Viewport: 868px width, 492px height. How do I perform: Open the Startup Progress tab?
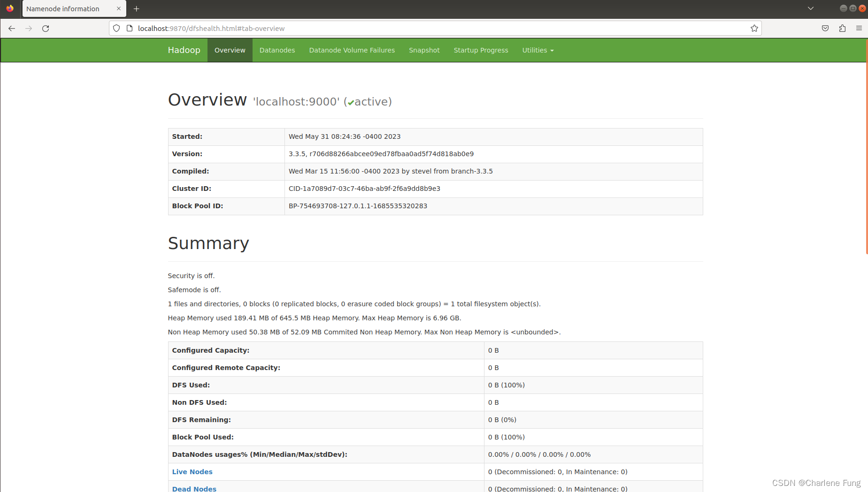click(x=481, y=50)
